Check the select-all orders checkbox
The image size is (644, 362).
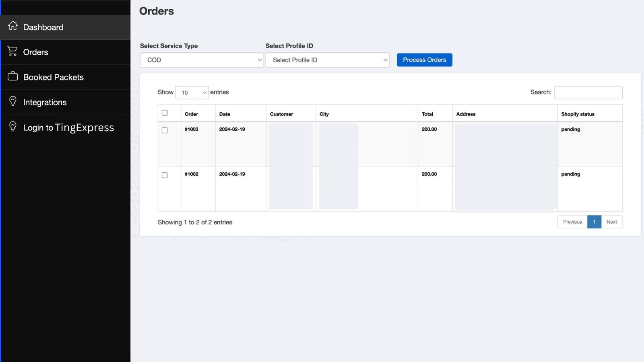pos(164,113)
